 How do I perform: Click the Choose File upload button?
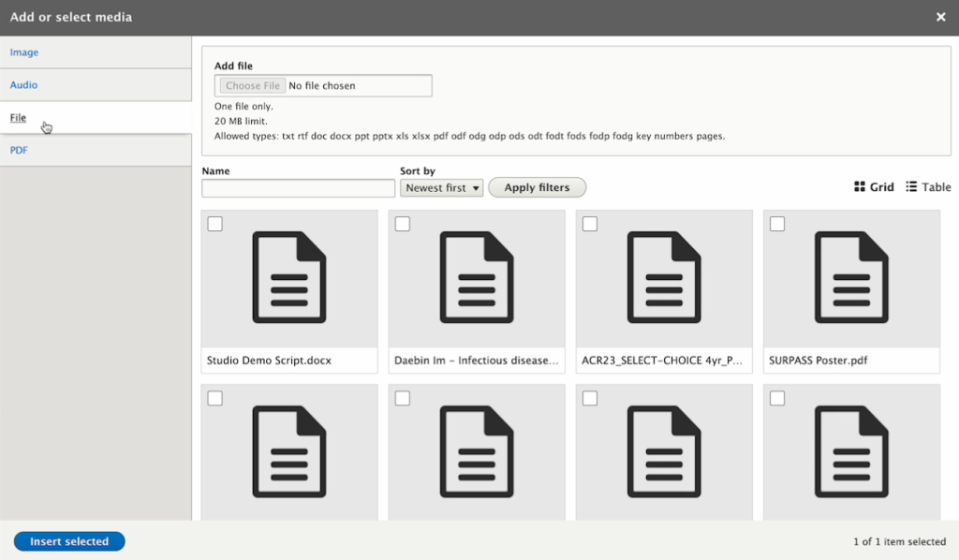(x=253, y=86)
